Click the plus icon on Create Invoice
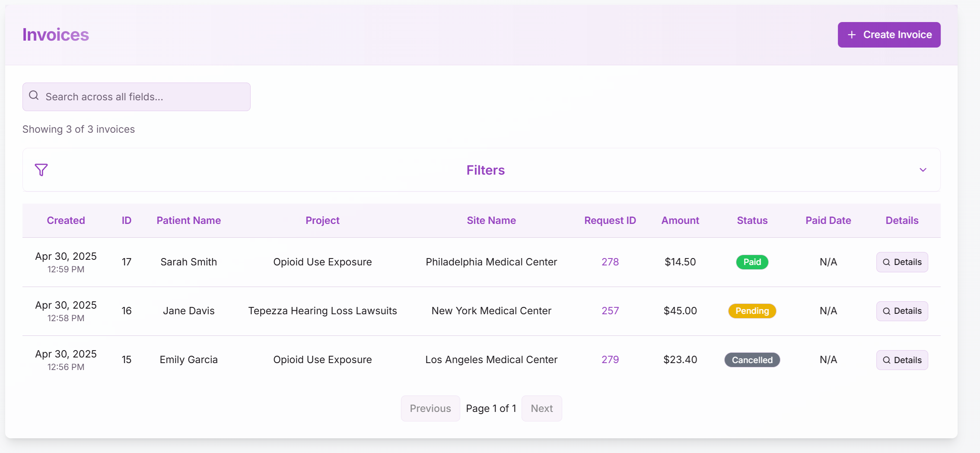Viewport: 980px width, 453px height. click(x=852, y=35)
